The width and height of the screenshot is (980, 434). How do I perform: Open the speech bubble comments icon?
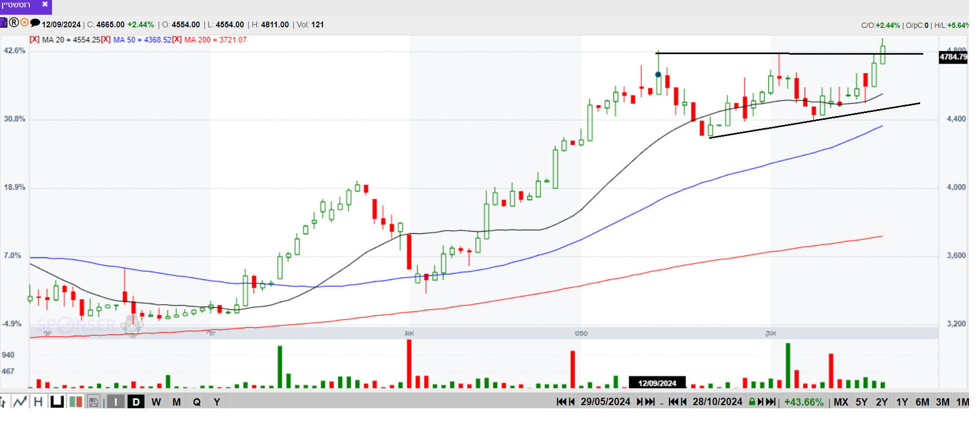pyautogui.click(x=35, y=23)
